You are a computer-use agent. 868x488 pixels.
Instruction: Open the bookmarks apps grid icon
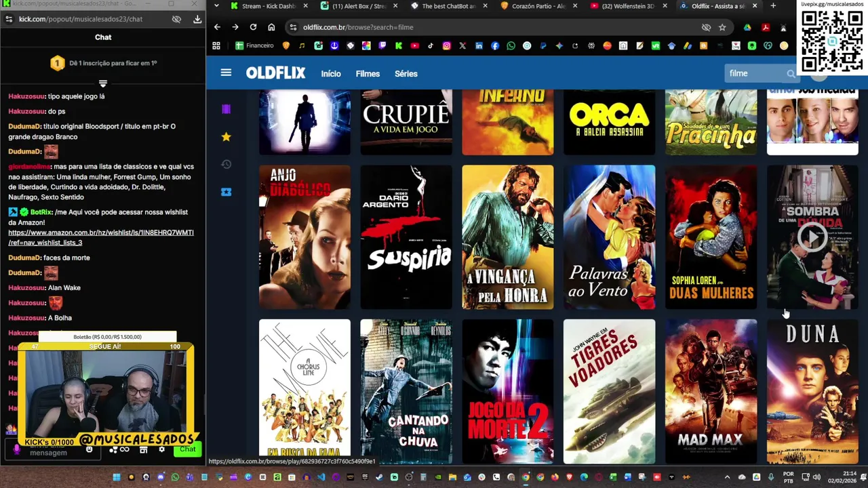[216, 45]
